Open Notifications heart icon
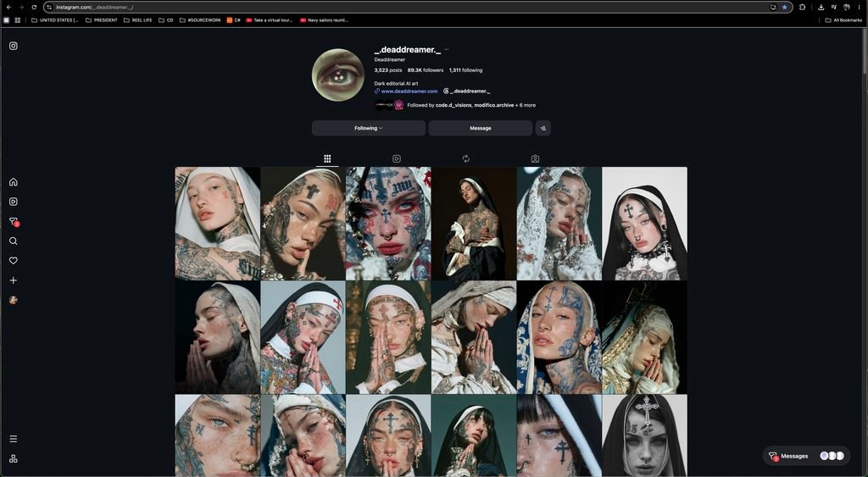Image resolution: width=868 pixels, height=477 pixels. (x=14, y=261)
